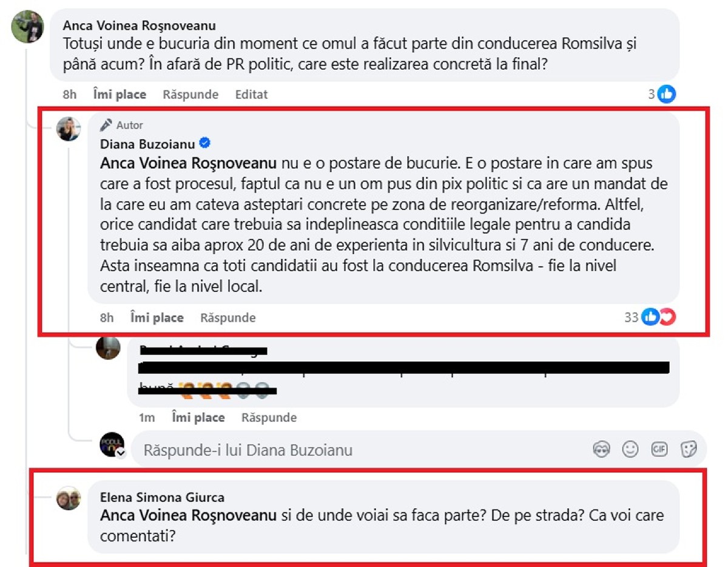Viewport: 728px width, 567px height.
Task: Reply to Anca Voinea Roșnoveanu's comment
Action: pos(190,94)
